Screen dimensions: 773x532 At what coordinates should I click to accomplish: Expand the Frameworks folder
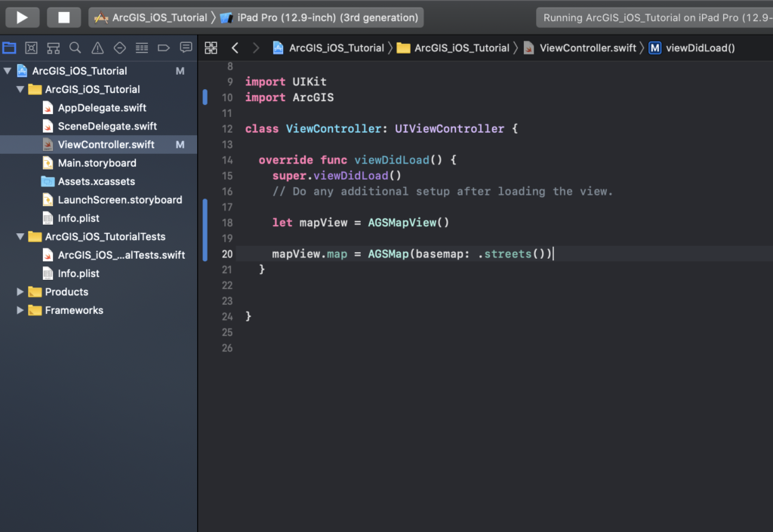(20, 310)
